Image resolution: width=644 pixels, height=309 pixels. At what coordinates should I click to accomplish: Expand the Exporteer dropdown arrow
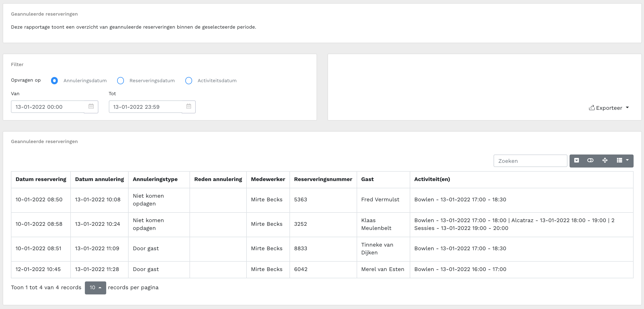(x=627, y=108)
